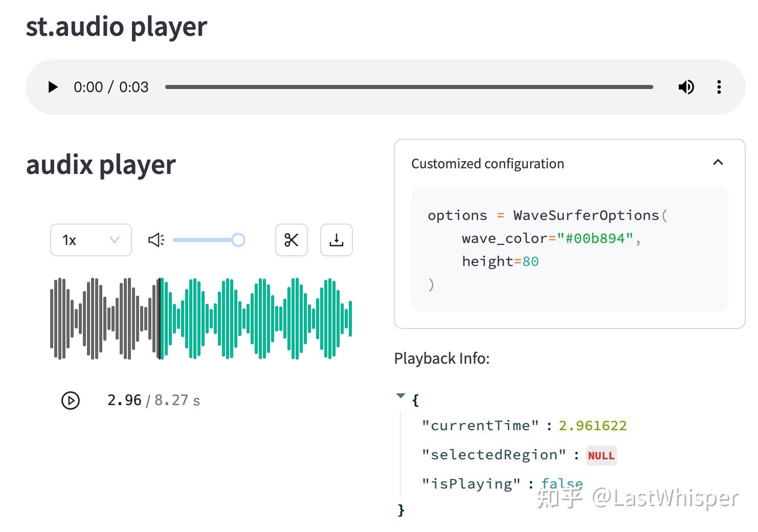Click the st.audio player progress bar
The width and height of the screenshot is (758, 532).
409,87
